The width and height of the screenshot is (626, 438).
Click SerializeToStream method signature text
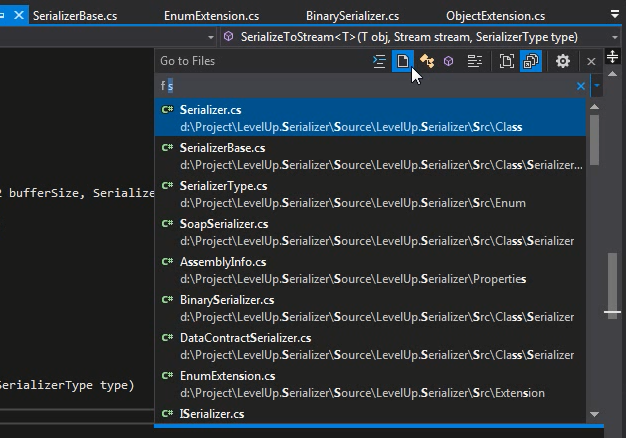(x=409, y=37)
